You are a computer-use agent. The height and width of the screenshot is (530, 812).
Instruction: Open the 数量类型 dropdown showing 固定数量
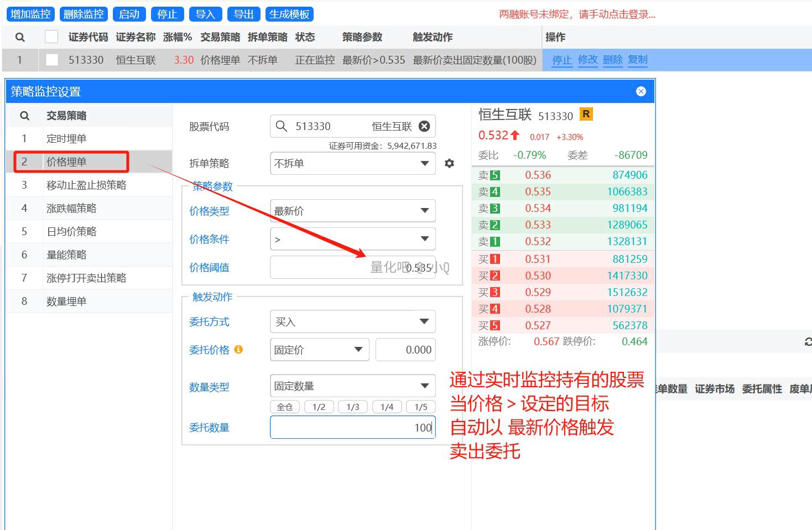(x=352, y=386)
